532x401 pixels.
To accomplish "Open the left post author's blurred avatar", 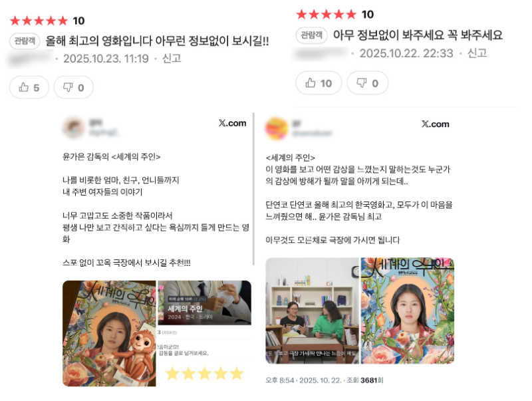I will [74, 128].
